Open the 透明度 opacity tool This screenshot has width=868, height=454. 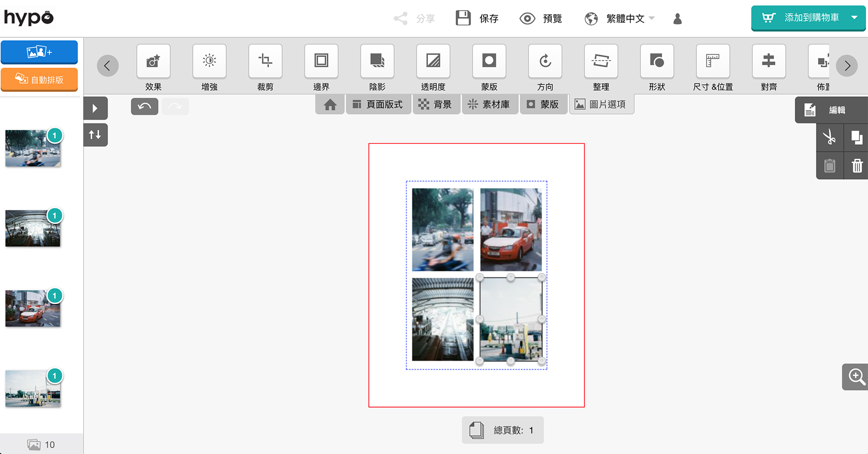pyautogui.click(x=433, y=62)
